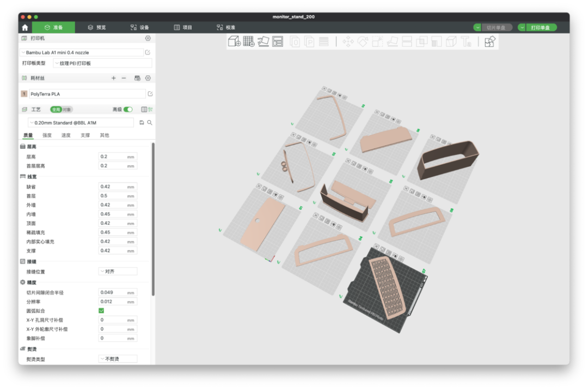
Task: Click the 层高 value field
Action: click(x=118, y=157)
